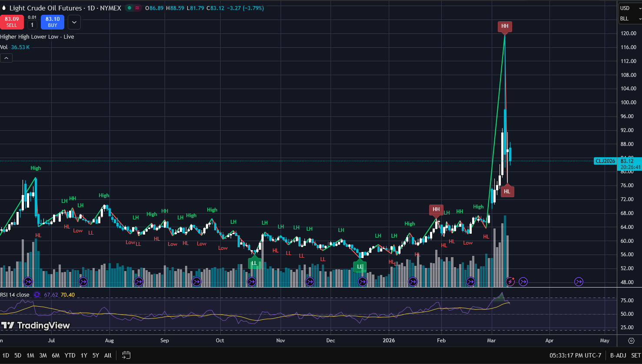Open the February contract switch event marker

point(470,282)
